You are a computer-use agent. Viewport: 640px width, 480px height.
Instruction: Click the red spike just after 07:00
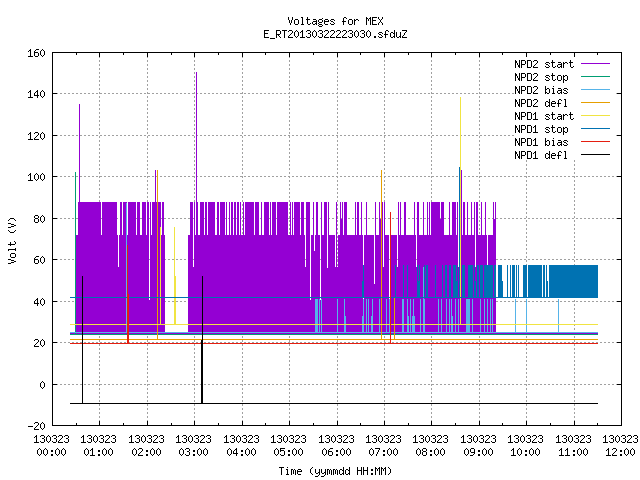click(390, 278)
